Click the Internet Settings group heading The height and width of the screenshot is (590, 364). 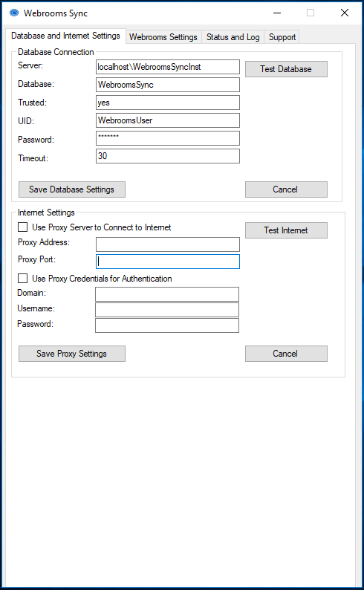coord(46,213)
